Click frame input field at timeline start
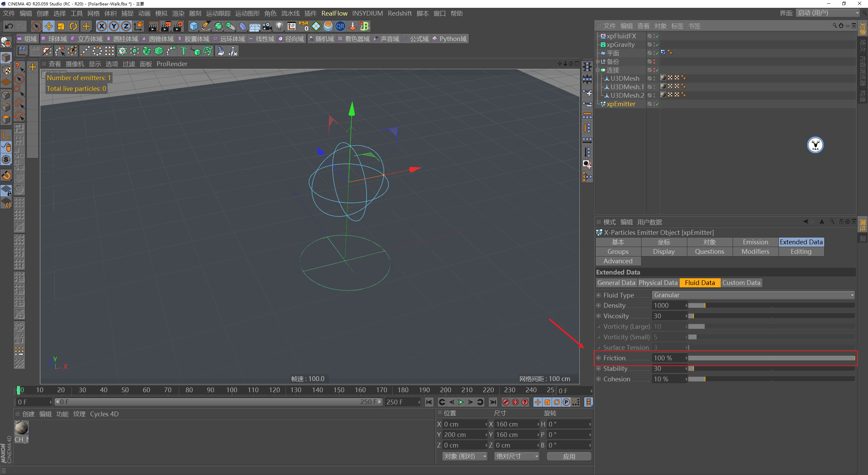 (33, 402)
